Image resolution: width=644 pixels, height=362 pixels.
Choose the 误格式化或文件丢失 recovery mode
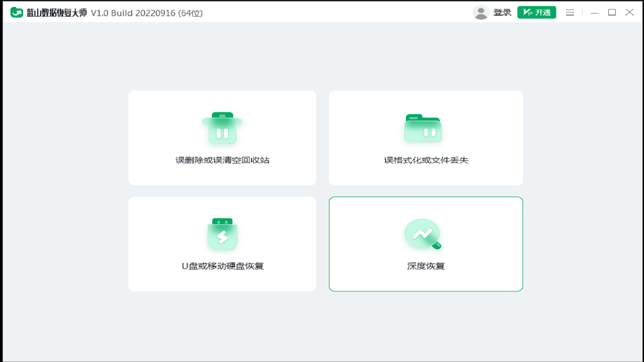(x=425, y=138)
